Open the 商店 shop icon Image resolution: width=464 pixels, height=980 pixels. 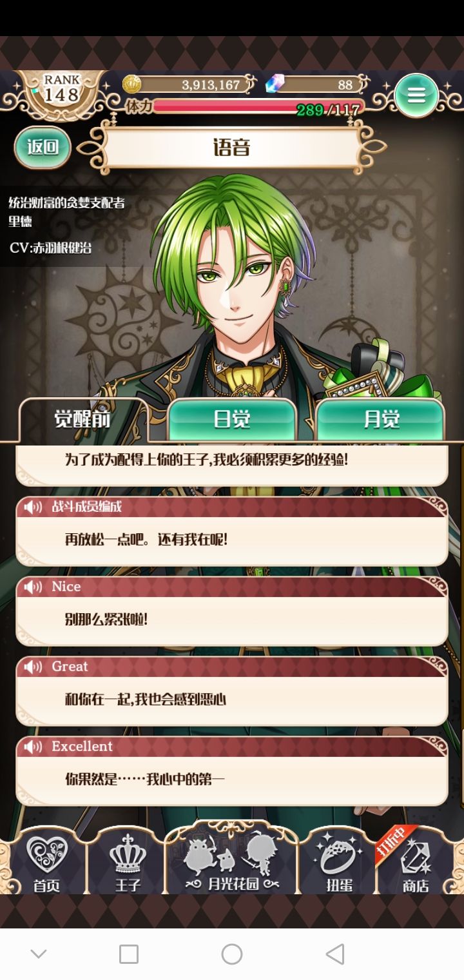pyautogui.click(x=416, y=863)
